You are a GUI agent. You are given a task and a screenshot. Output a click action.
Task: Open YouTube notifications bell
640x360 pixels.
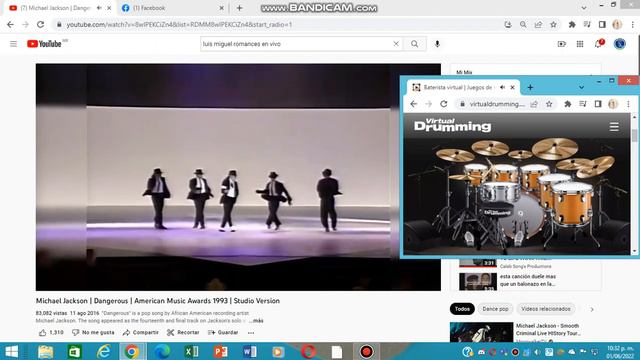[x=599, y=43]
